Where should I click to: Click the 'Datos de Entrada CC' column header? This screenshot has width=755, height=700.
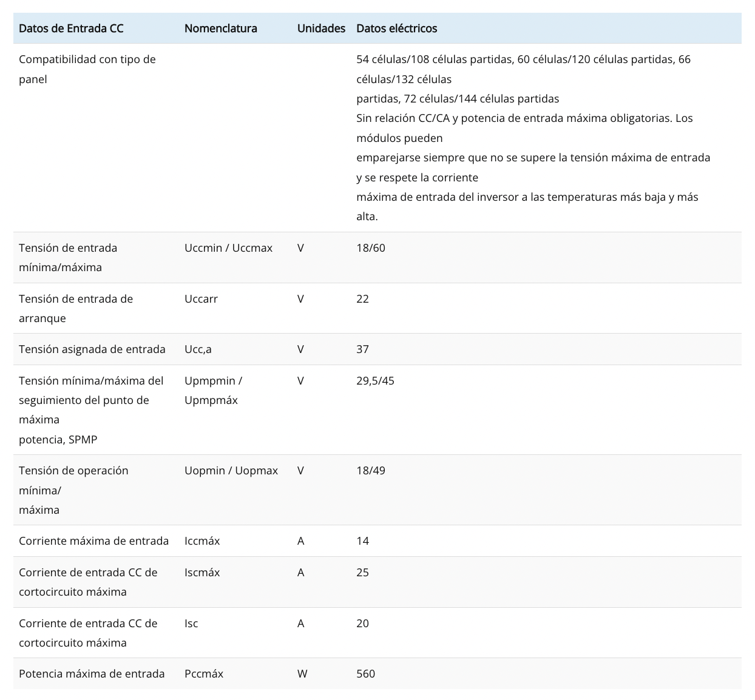click(x=71, y=29)
